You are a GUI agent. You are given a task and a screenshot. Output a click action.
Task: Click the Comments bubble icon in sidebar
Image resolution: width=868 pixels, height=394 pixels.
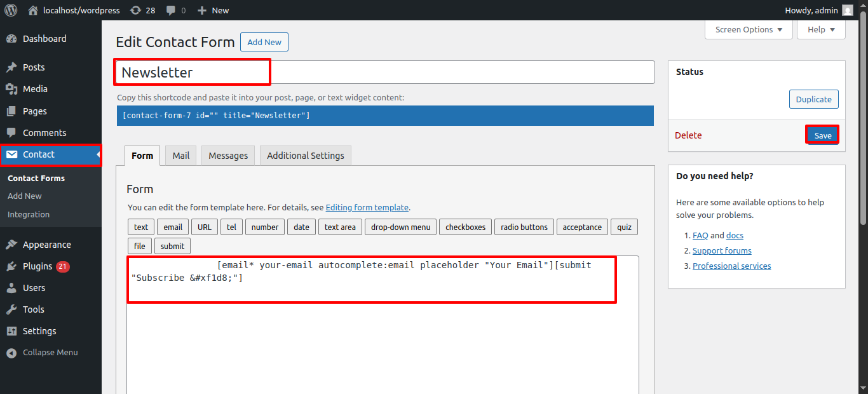[x=11, y=133]
